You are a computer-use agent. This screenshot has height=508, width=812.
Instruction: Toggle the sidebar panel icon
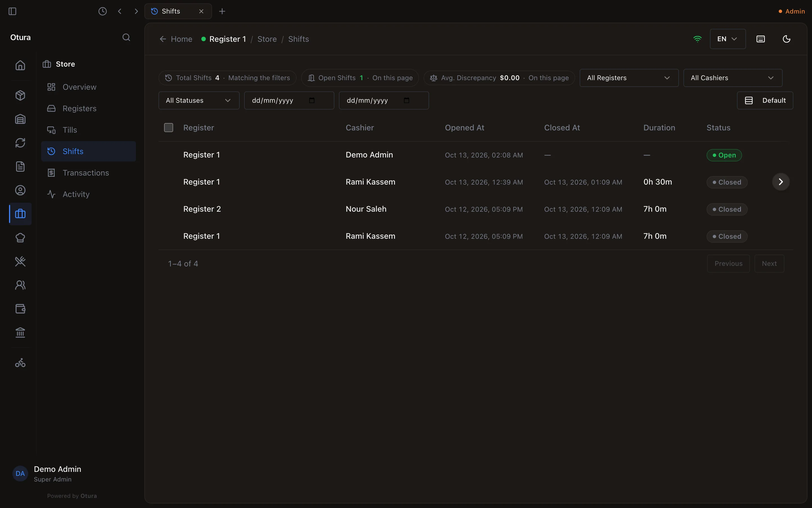12,11
